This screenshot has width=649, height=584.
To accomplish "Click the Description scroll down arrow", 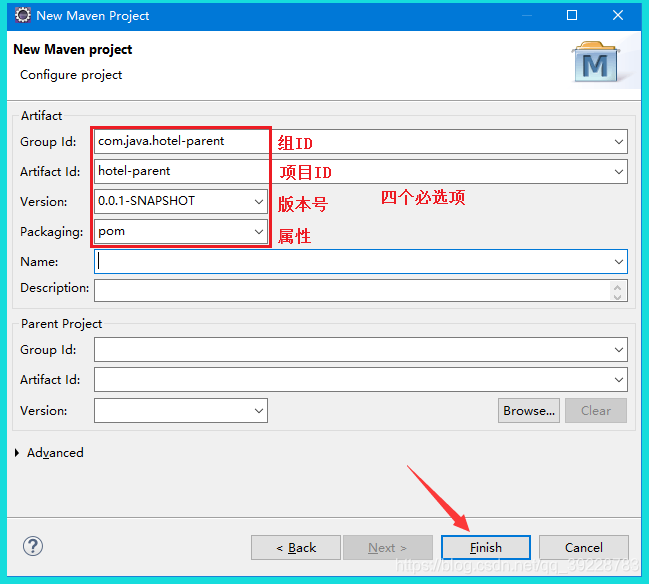I will (x=618, y=296).
